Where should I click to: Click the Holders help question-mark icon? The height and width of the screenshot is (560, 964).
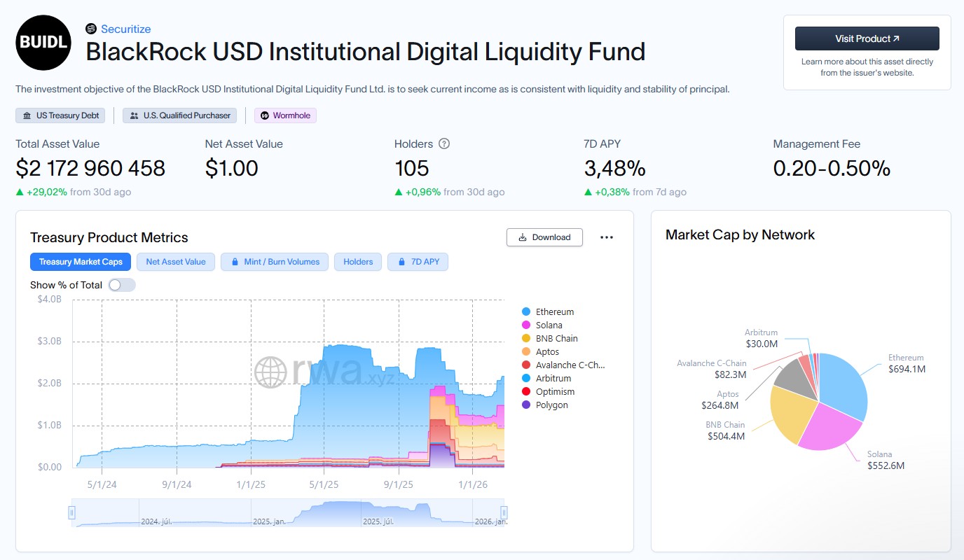click(x=444, y=143)
